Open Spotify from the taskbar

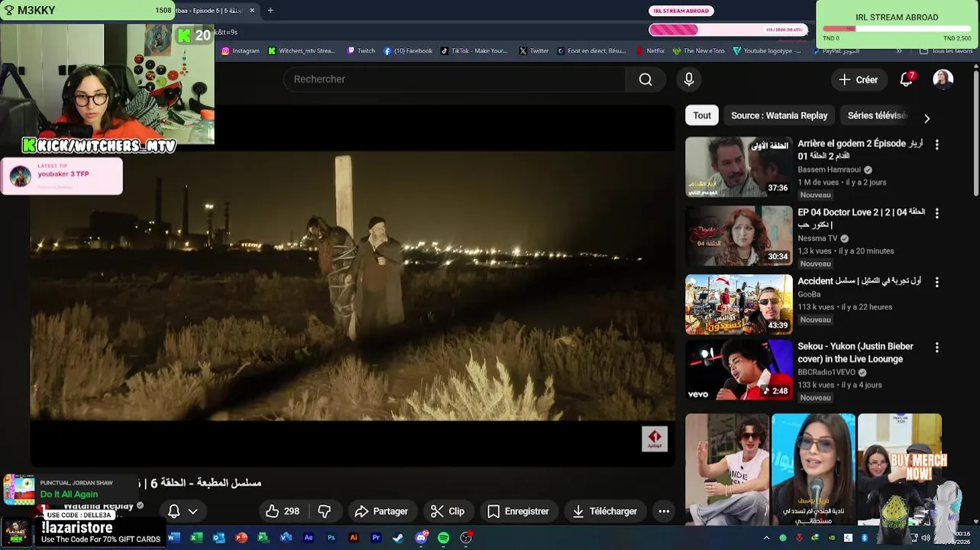point(443,538)
